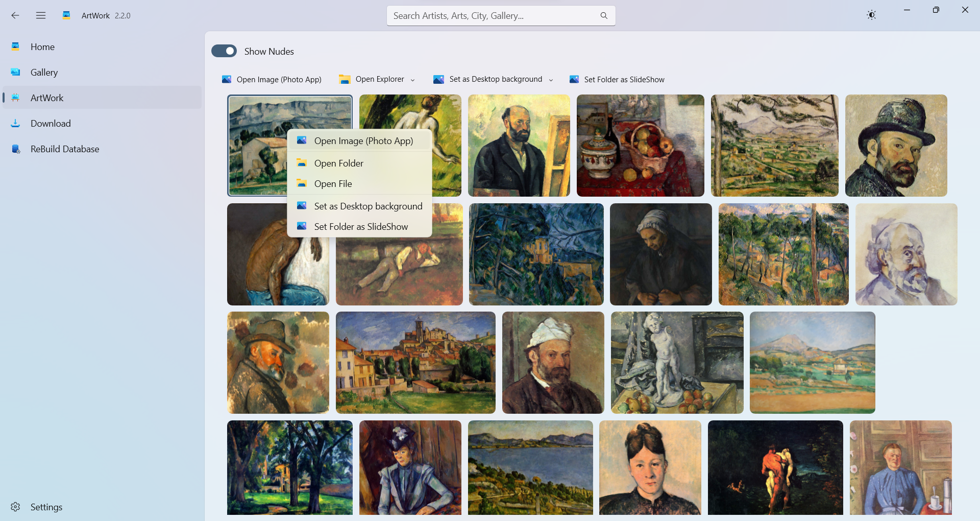Click the ReBuild Database icon

(x=16, y=149)
